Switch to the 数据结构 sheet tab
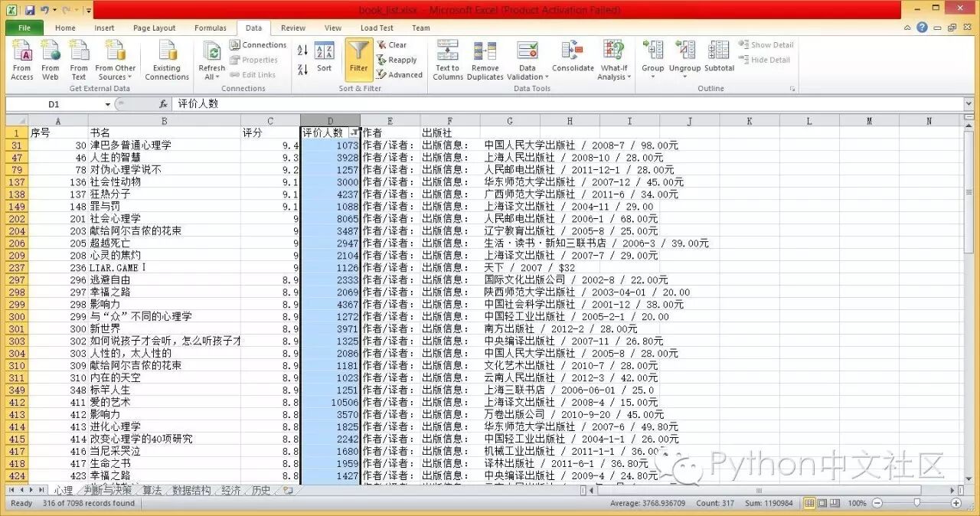This screenshot has width=980, height=516. point(191,490)
